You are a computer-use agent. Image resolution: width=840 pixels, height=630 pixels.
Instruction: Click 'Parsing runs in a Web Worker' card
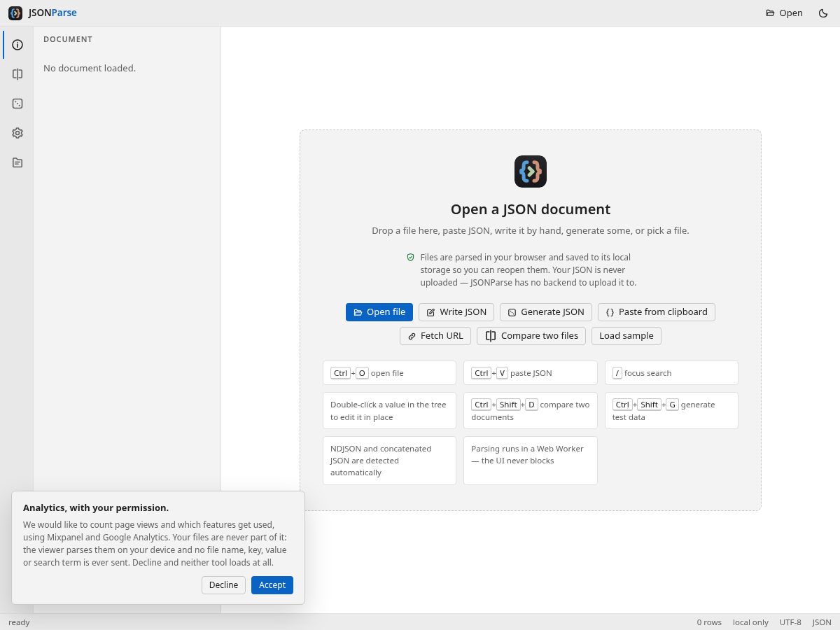tap(531, 461)
